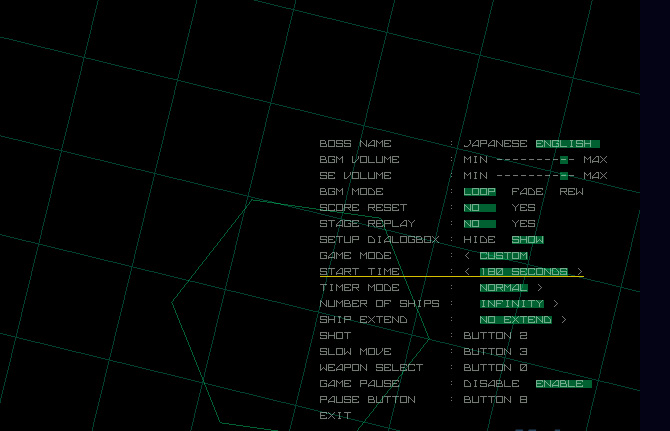Viewport: 670px width, 431px height.
Task: Click right arrow next to INFINITY ships
Action: 556,304
